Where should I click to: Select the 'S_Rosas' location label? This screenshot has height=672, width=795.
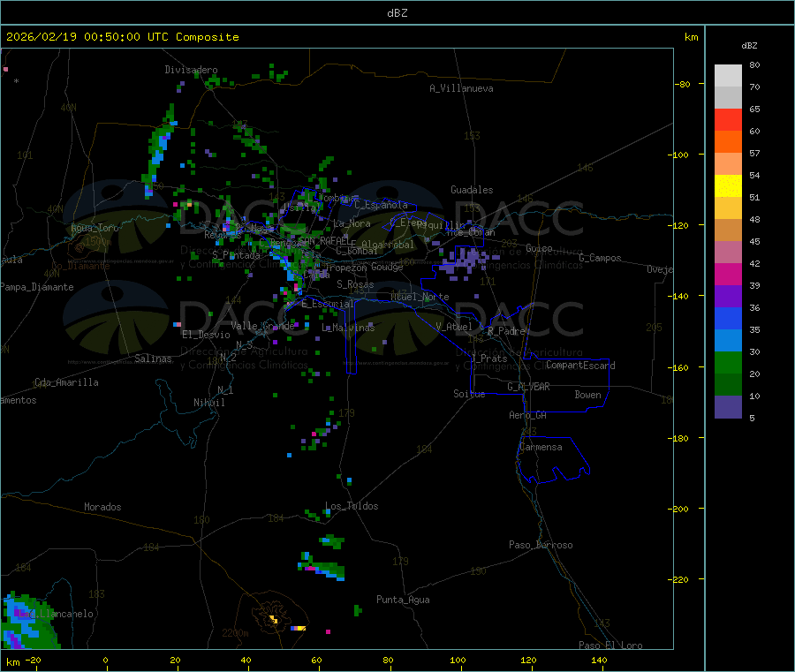click(x=355, y=284)
